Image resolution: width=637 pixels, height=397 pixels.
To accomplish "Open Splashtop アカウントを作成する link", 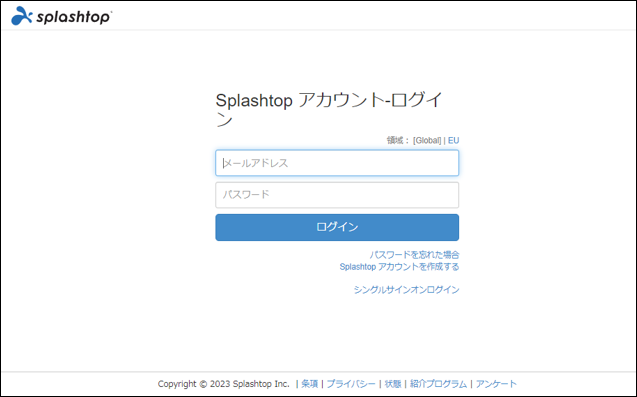I will tap(399, 267).
